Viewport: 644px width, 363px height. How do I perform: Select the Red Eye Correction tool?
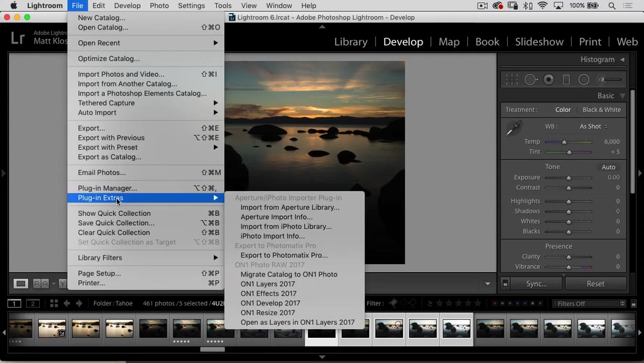pyautogui.click(x=548, y=79)
